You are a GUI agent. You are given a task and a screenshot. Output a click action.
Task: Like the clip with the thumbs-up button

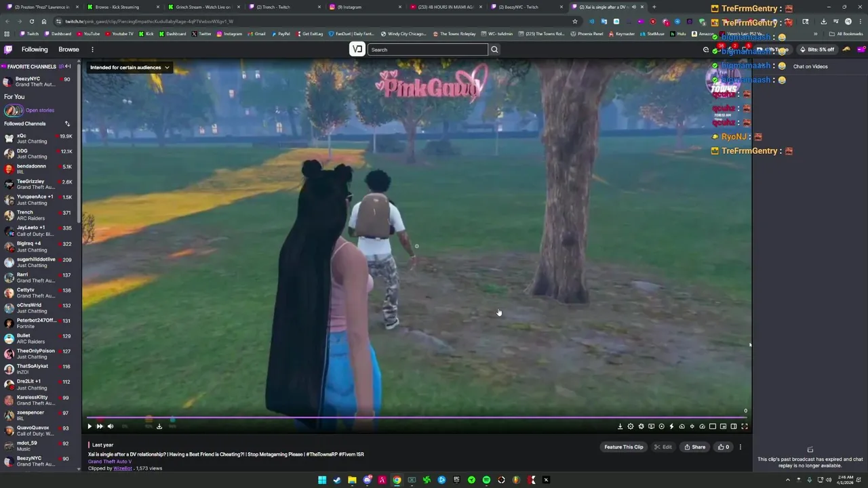(x=724, y=447)
